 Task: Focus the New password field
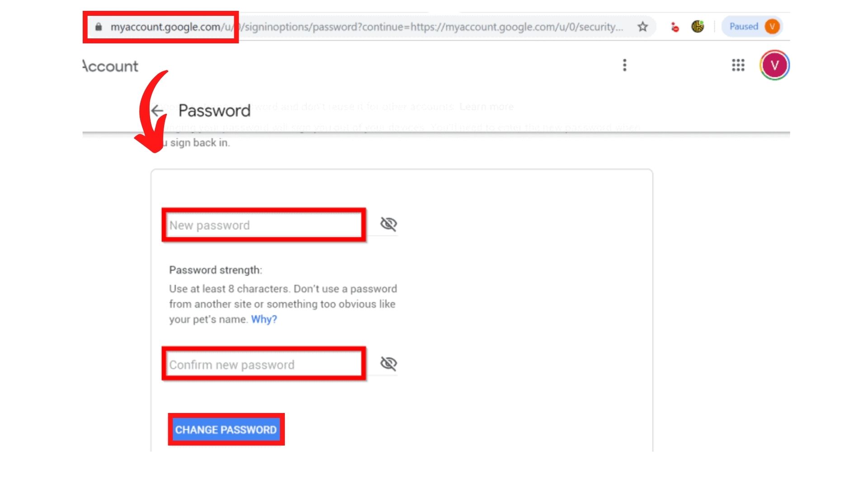(263, 225)
